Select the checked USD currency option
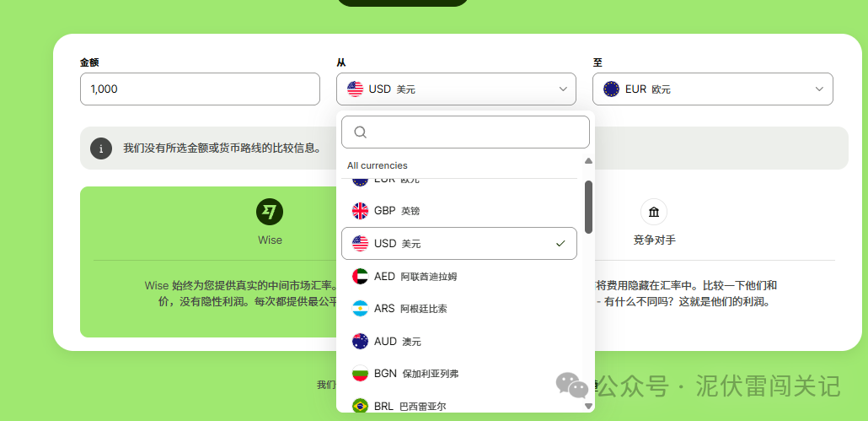This screenshot has width=868, height=421. pos(459,243)
